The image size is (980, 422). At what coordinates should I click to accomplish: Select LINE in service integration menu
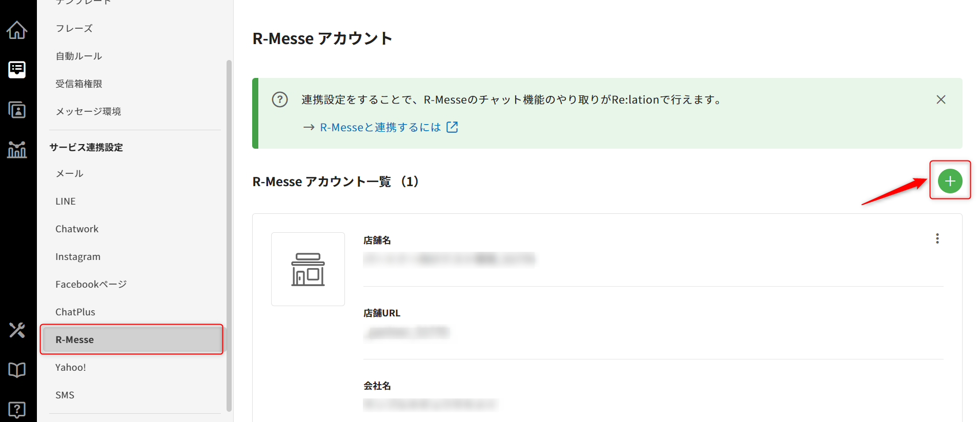(66, 202)
